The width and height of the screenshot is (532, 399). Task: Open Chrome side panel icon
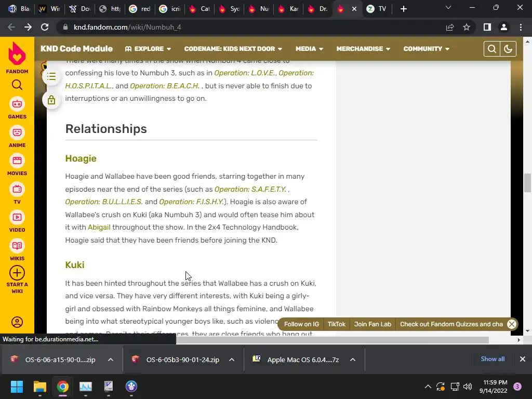[487, 27]
